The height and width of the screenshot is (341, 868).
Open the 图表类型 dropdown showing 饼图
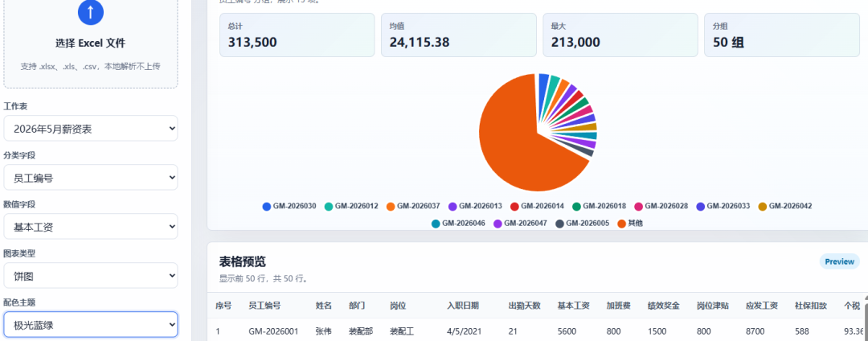click(x=91, y=276)
